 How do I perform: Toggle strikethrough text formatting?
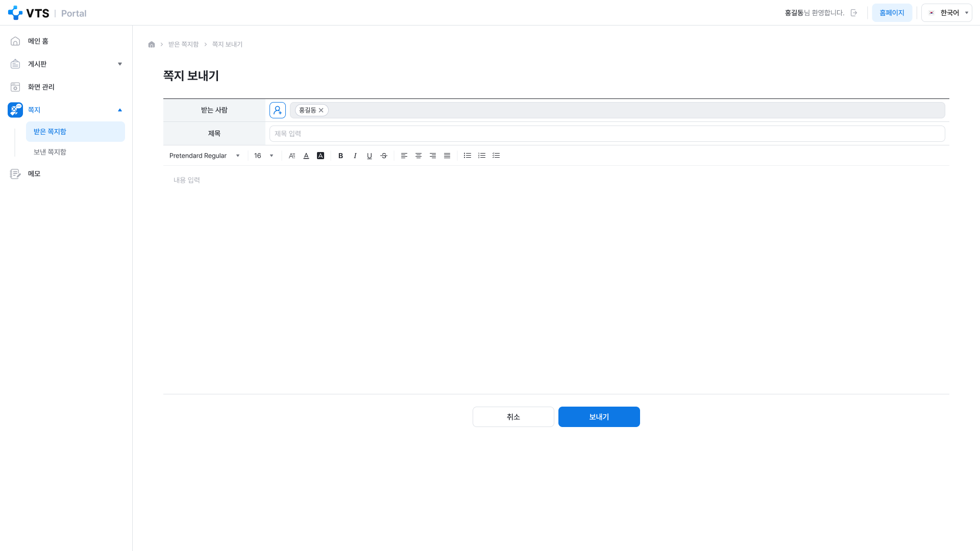coord(384,156)
